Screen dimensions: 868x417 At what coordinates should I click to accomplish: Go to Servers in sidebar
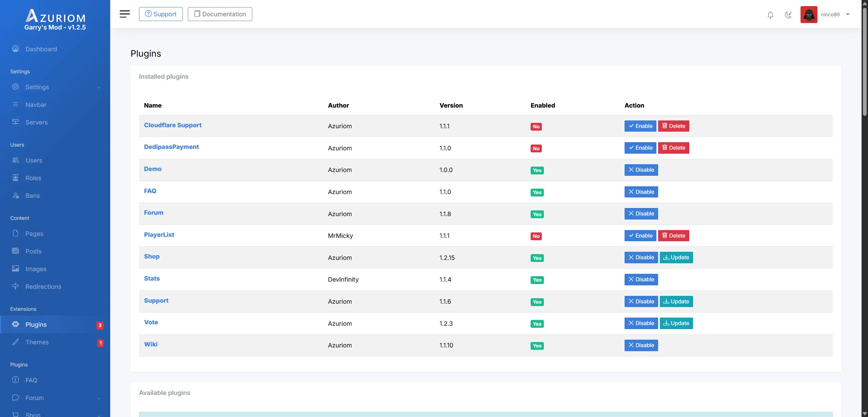point(55,122)
